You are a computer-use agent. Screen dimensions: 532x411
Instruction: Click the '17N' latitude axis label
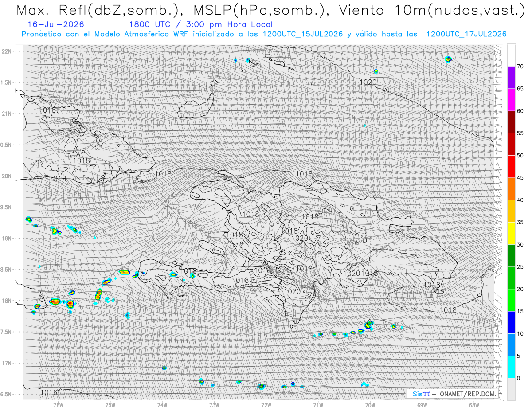click(8, 363)
